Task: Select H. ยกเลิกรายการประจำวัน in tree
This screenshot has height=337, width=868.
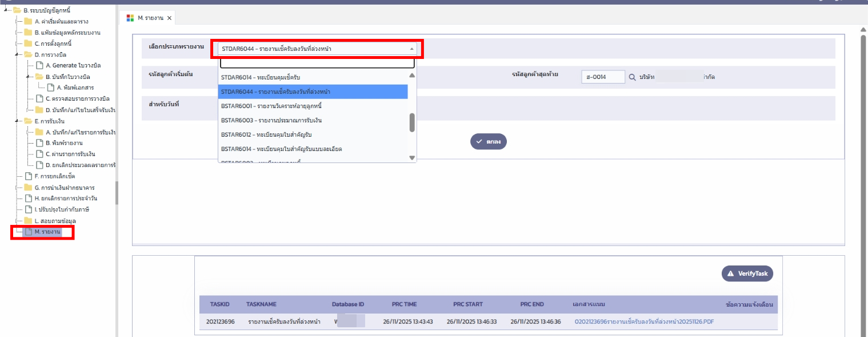Action: (x=65, y=199)
